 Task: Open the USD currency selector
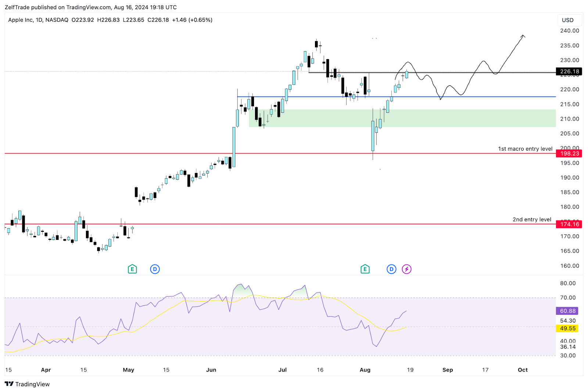[567, 20]
